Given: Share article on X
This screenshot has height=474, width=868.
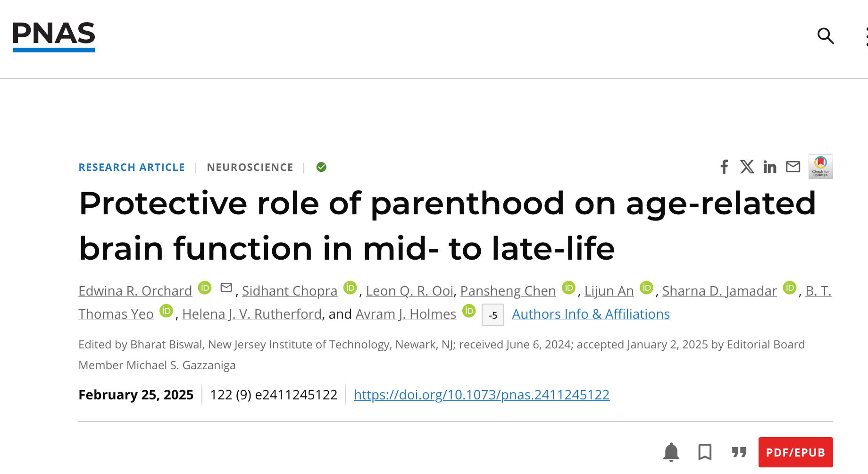Looking at the screenshot, I should tap(747, 167).
